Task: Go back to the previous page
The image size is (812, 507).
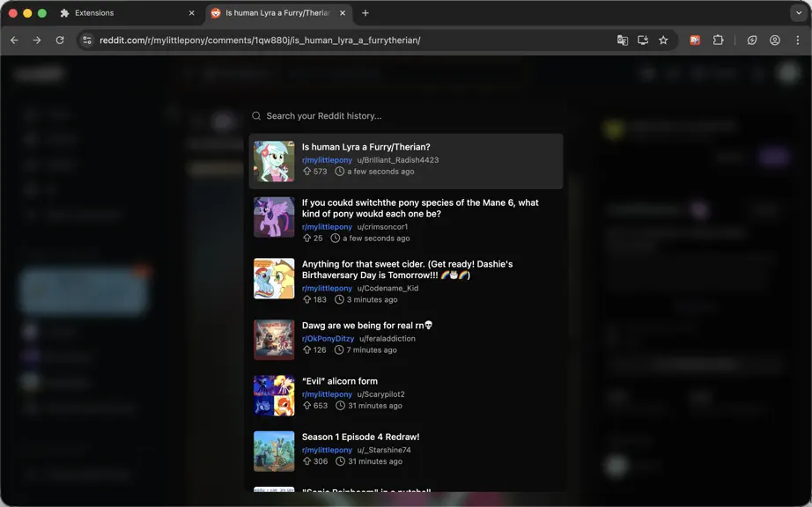Action: 14,40
